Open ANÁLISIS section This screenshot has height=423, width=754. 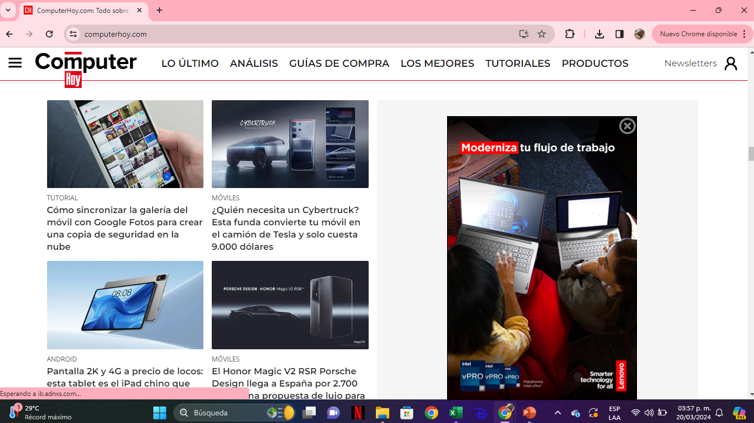pyautogui.click(x=254, y=63)
